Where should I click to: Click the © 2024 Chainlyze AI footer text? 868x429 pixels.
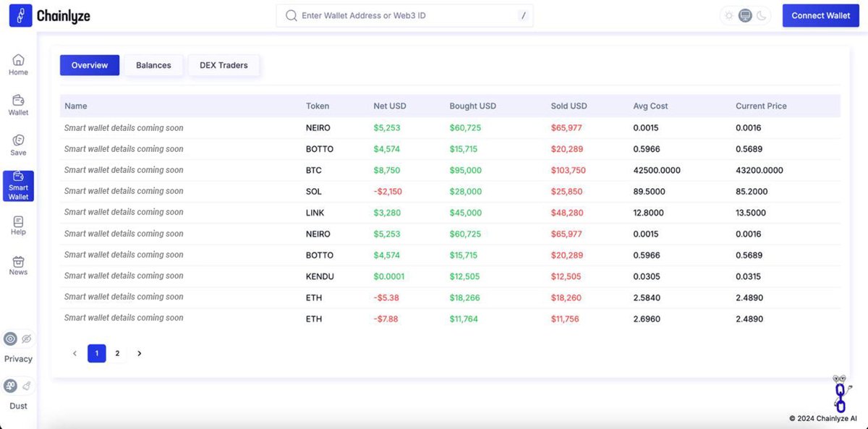tap(823, 418)
